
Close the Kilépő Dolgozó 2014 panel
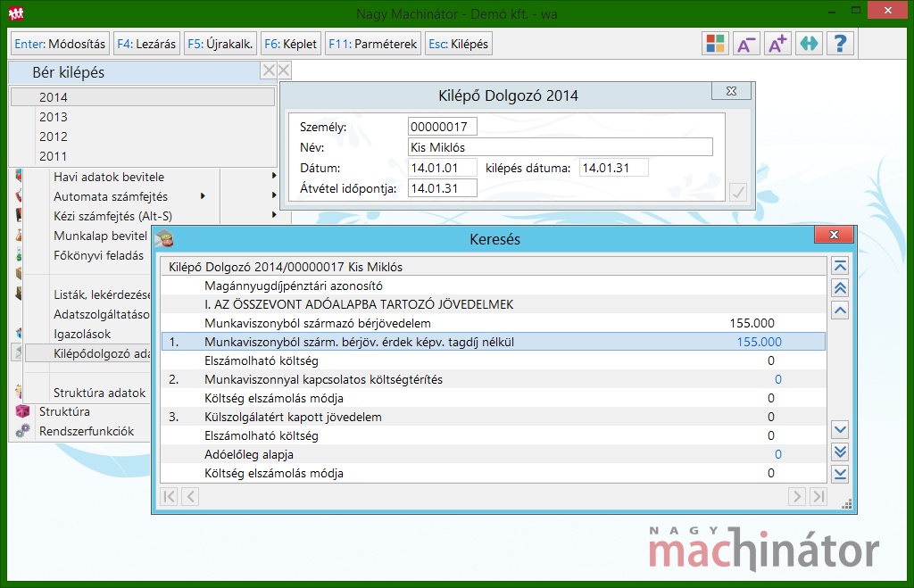[x=731, y=91]
